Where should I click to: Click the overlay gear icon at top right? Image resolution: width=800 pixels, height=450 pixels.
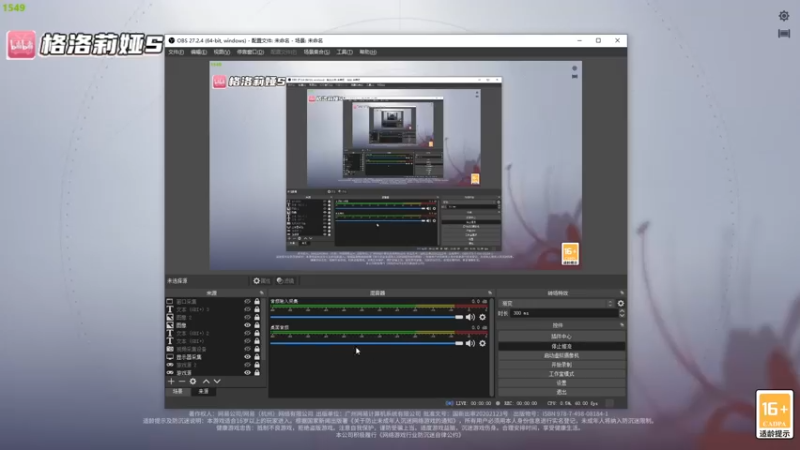(784, 16)
